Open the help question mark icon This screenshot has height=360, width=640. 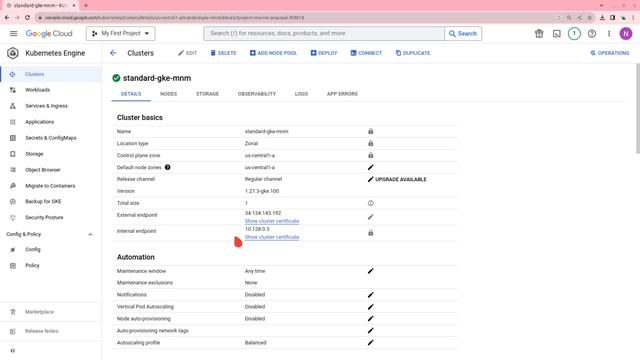pyautogui.click(x=592, y=33)
